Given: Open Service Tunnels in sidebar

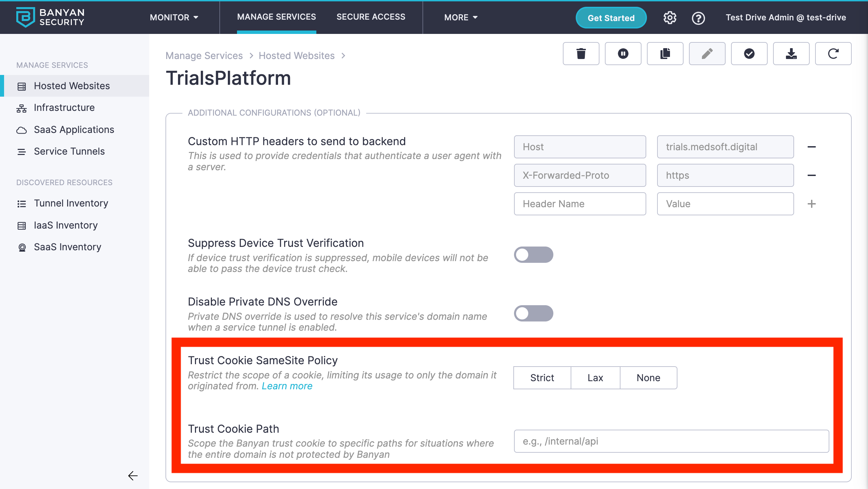Looking at the screenshot, I should click(69, 151).
